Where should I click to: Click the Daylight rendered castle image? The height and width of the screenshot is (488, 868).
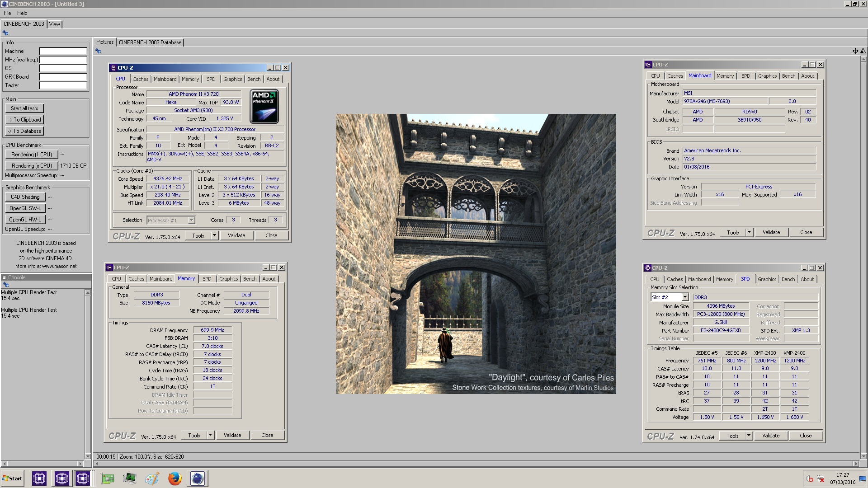(x=476, y=254)
